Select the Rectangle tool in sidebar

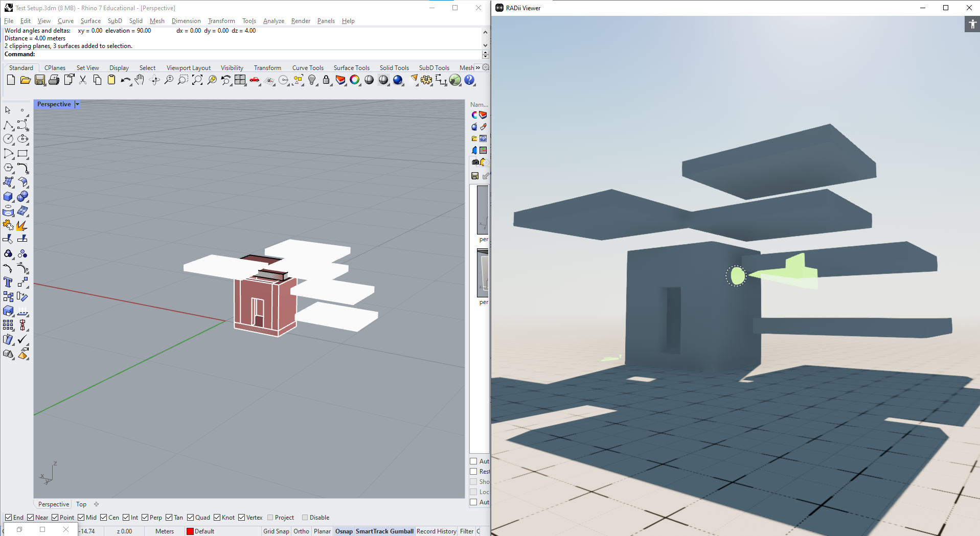22,153
